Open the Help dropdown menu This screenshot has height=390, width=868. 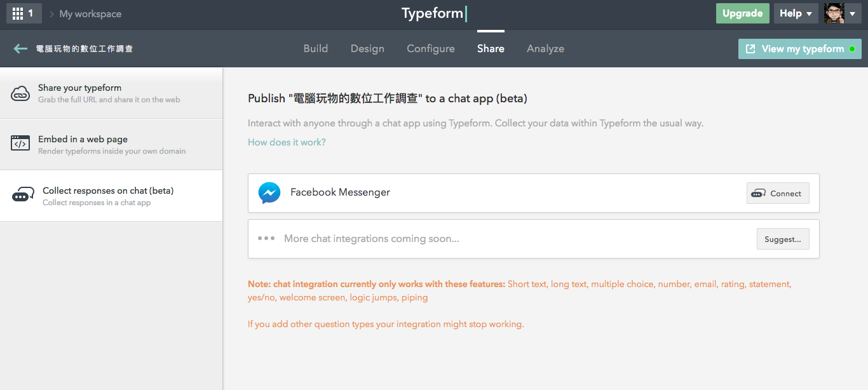point(796,13)
